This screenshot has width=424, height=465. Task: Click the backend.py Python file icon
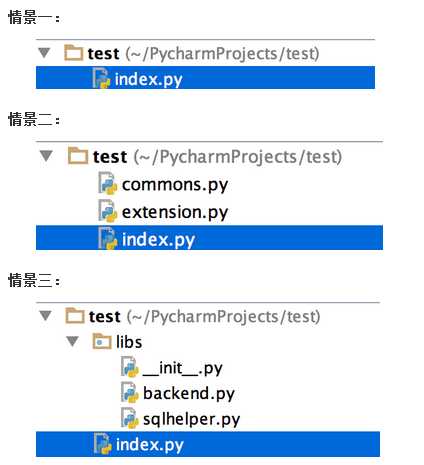[x=129, y=392]
